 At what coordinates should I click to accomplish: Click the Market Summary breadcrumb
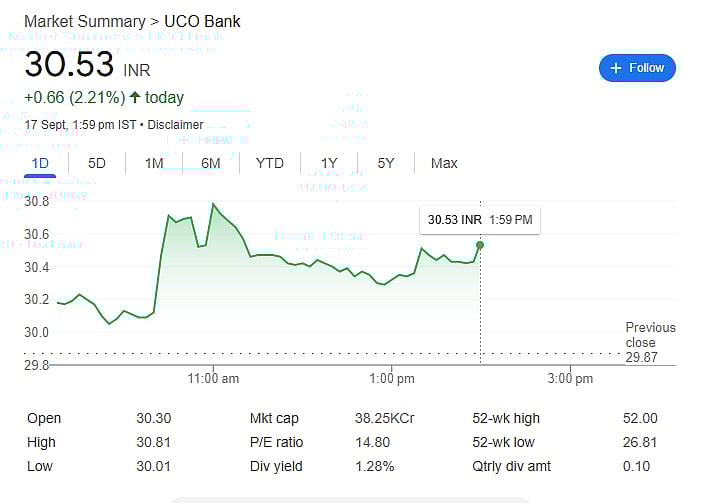point(85,21)
